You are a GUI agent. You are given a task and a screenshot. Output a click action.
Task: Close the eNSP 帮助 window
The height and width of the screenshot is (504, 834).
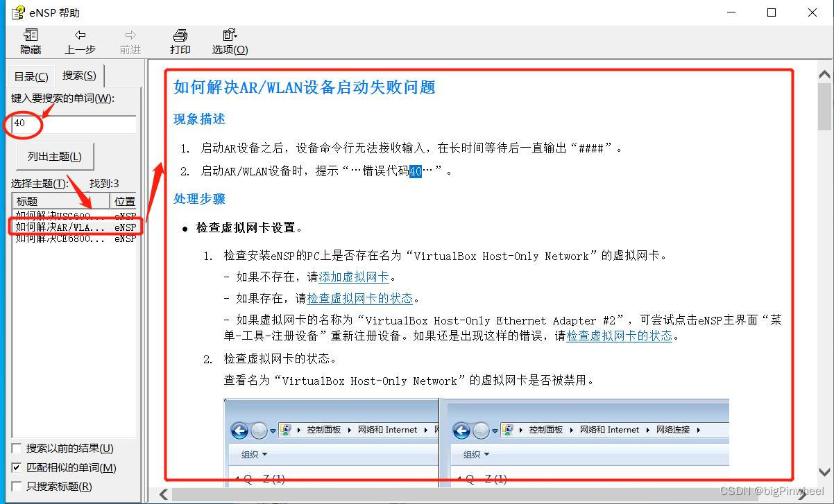tap(812, 12)
